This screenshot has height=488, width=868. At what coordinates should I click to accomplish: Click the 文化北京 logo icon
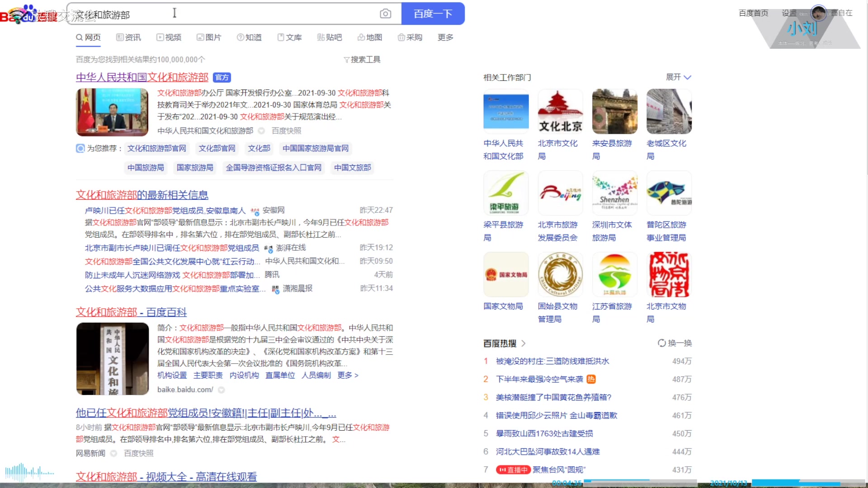tap(560, 111)
